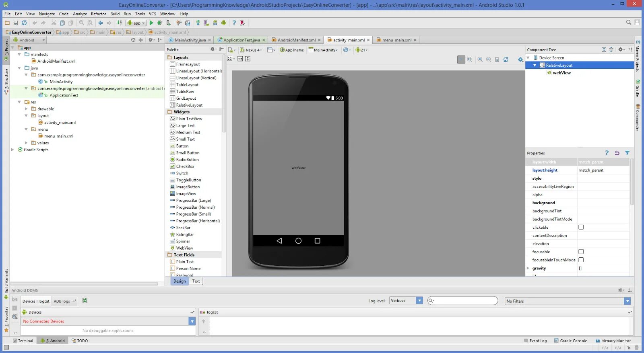Click the logcat search input field

[462, 301]
